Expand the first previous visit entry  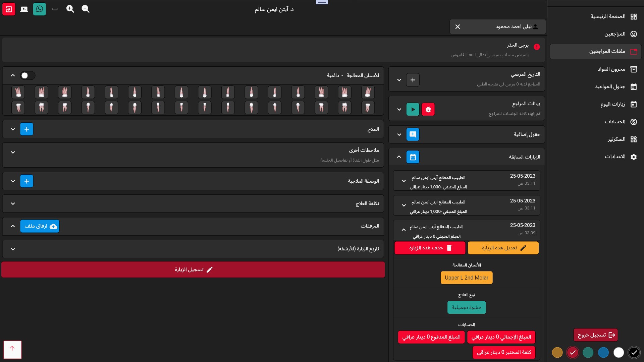404,181
